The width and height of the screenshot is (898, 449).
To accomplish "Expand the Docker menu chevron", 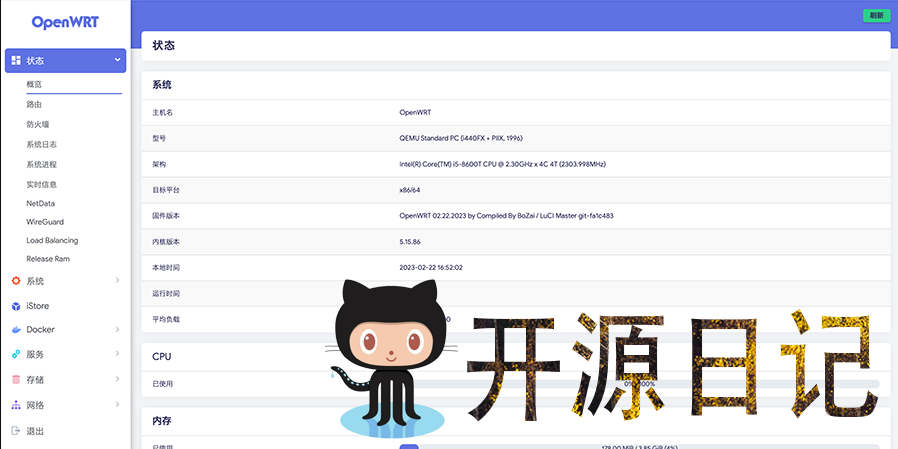I will tap(117, 329).
